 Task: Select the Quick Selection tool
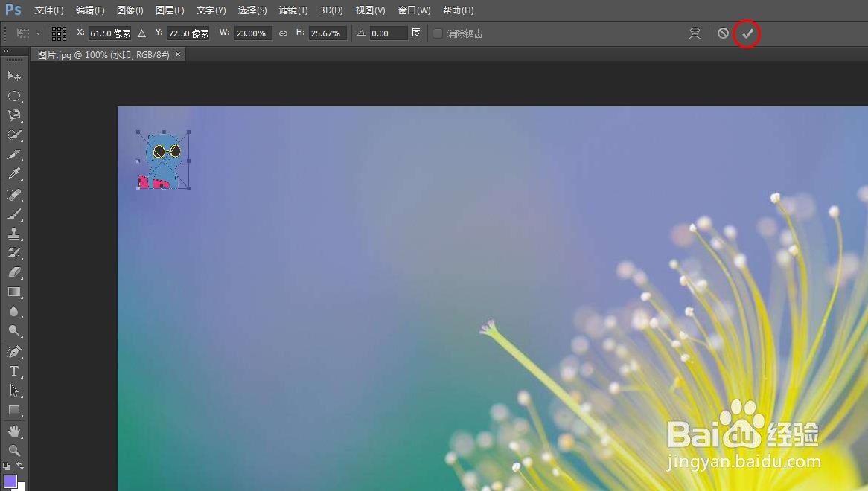coord(14,135)
